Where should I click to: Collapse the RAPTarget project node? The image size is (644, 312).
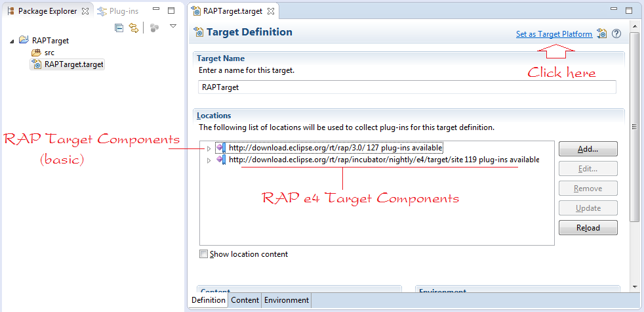tap(12, 41)
